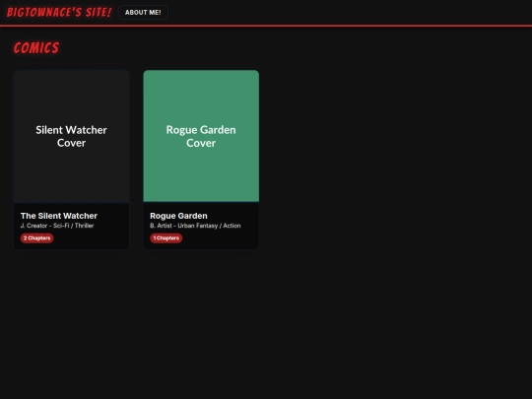Screen dimensions: 532x399
Task: Click the COMICS section heading
Action: [x=36, y=48]
